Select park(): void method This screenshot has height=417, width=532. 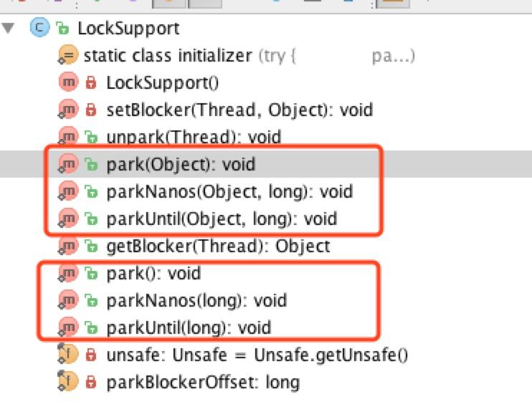pos(153,274)
